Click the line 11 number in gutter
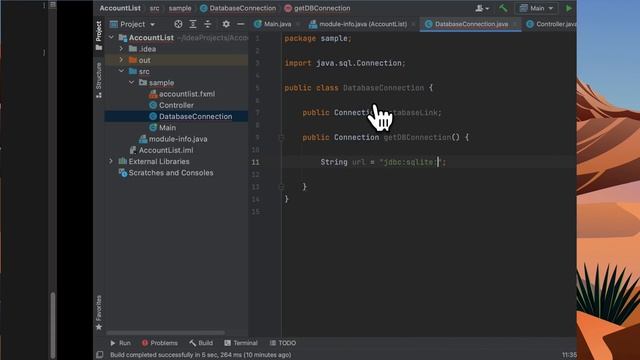 (256, 162)
